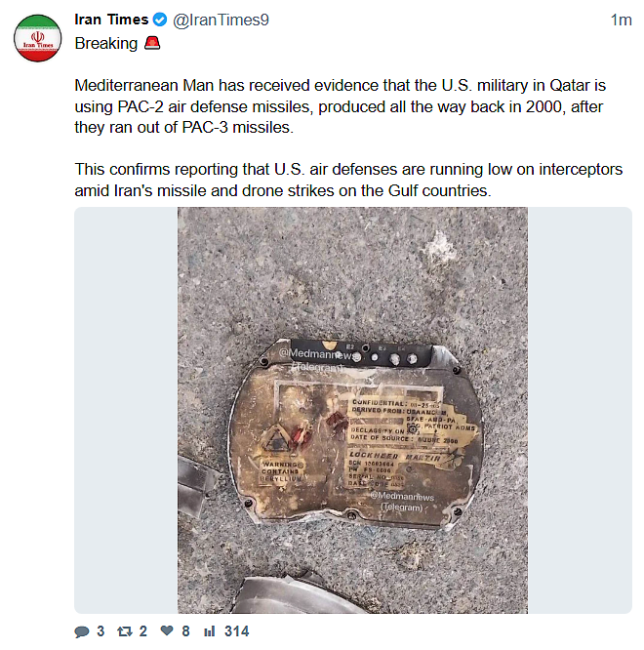
Task: Click the red siren emoji
Action: tap(152, 43)
